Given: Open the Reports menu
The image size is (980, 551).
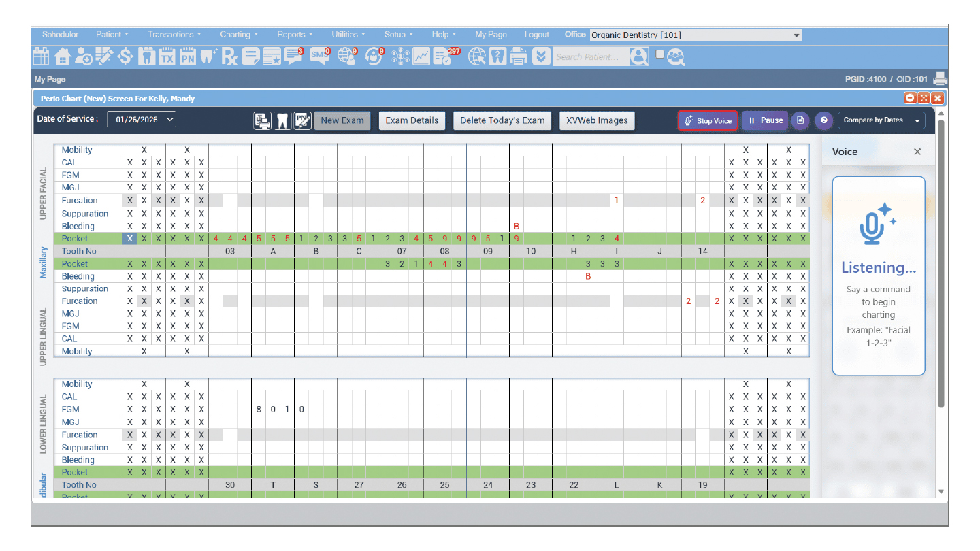Looking at the screenshot, I should click(294, 35).
